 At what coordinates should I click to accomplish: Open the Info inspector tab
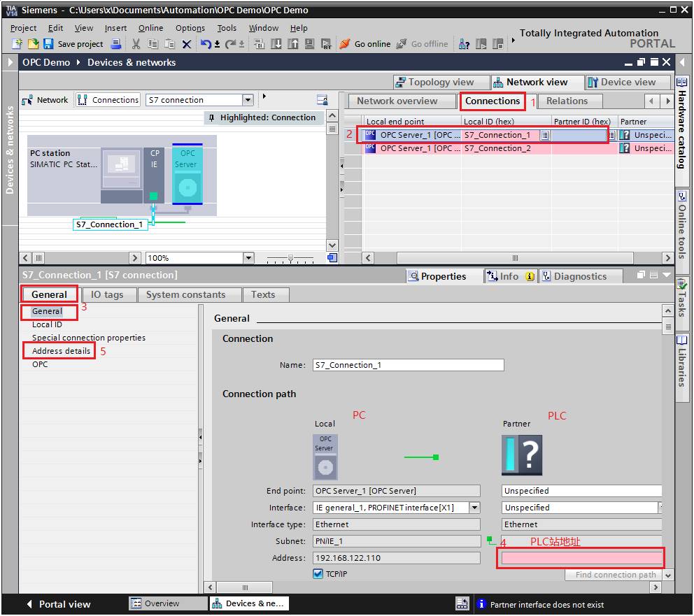click(x=510, y=276)
